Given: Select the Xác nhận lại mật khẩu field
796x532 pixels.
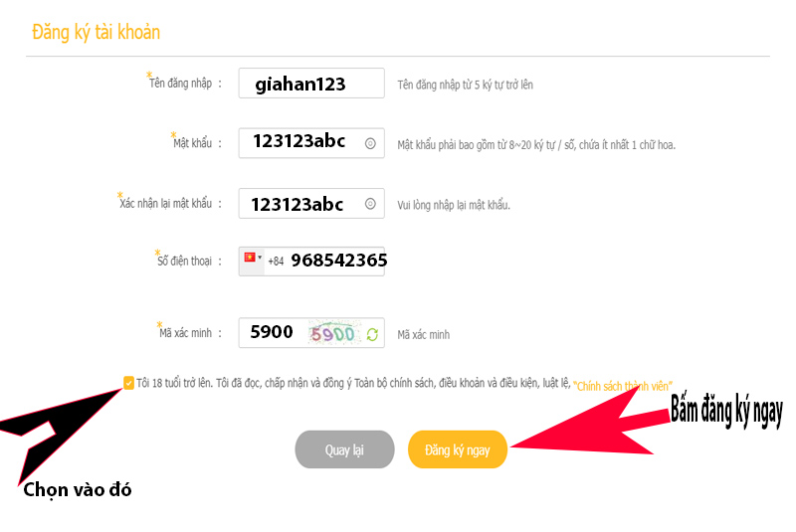Looking at the screenshot, I should [298, 204].
